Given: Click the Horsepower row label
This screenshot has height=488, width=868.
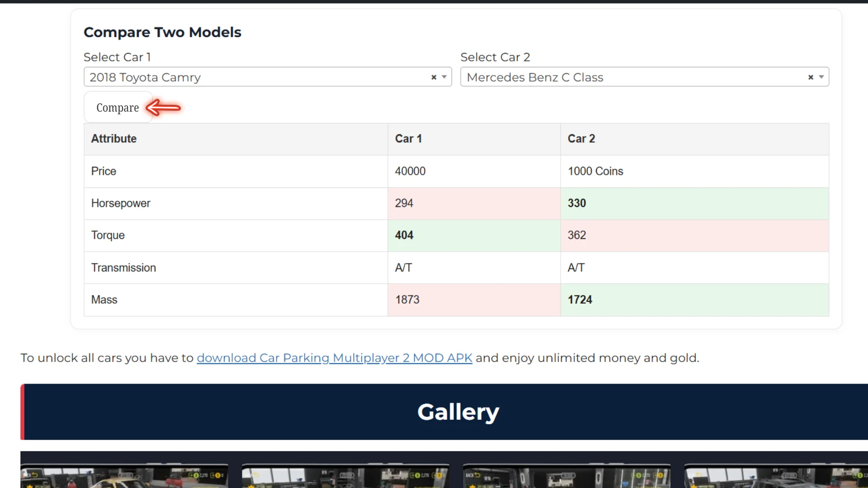Looking at the screenshot, I should (x=120, y=203).
